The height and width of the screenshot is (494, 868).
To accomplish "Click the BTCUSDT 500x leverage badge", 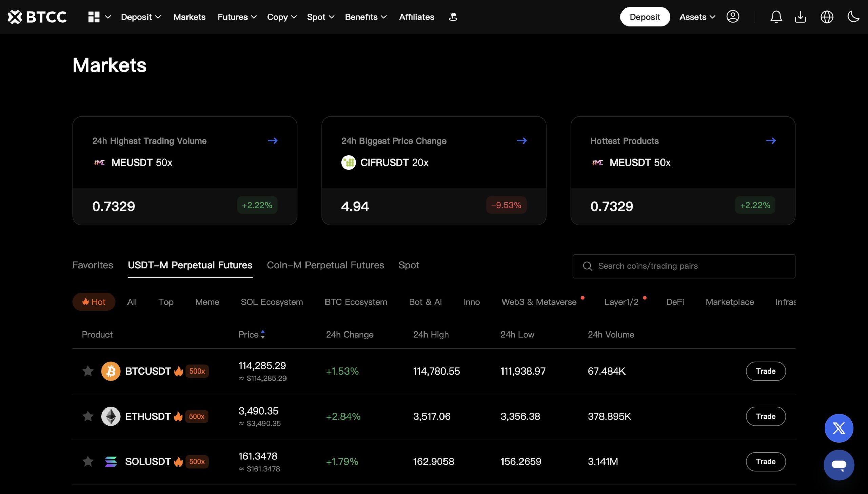I will [197, 371].
